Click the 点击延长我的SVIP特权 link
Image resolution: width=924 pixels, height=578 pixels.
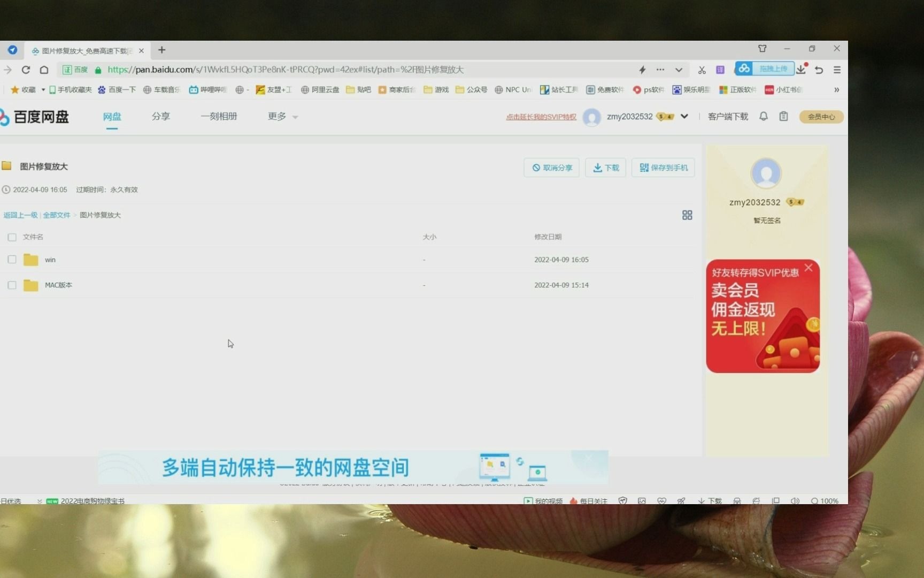(x=541, y=117)
